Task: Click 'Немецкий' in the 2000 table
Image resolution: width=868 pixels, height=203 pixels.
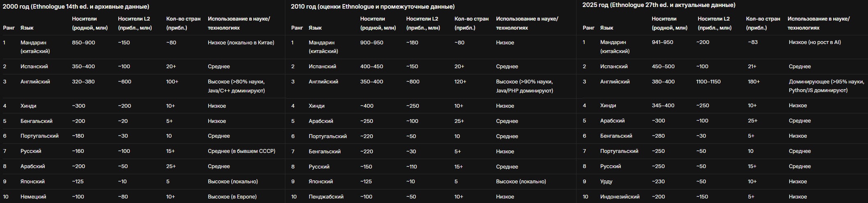Action: coord(33,196)
